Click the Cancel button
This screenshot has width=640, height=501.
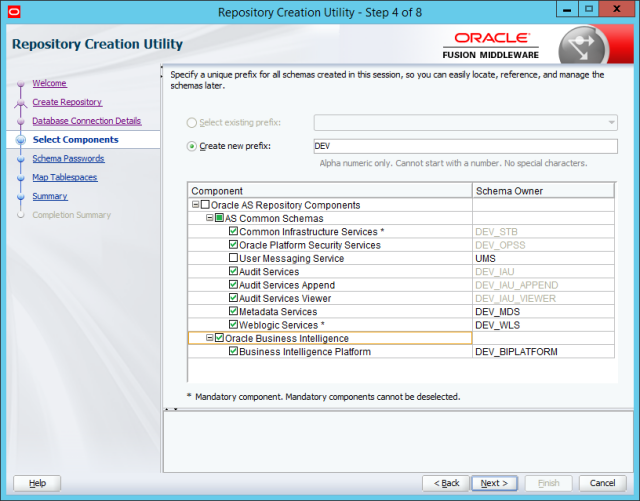(x=602, y=483)
